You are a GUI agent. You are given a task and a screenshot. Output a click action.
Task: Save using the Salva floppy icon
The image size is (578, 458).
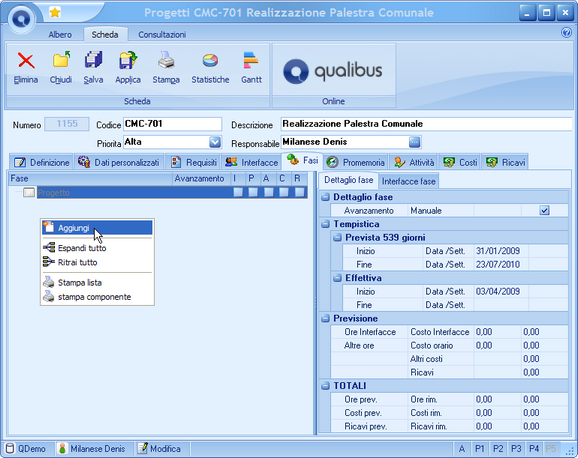pyautogui.click(x=93, y=60)
